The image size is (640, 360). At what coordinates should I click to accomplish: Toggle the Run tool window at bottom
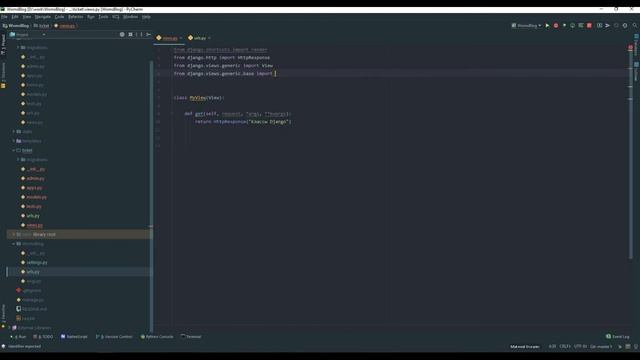tap(18, 337)
